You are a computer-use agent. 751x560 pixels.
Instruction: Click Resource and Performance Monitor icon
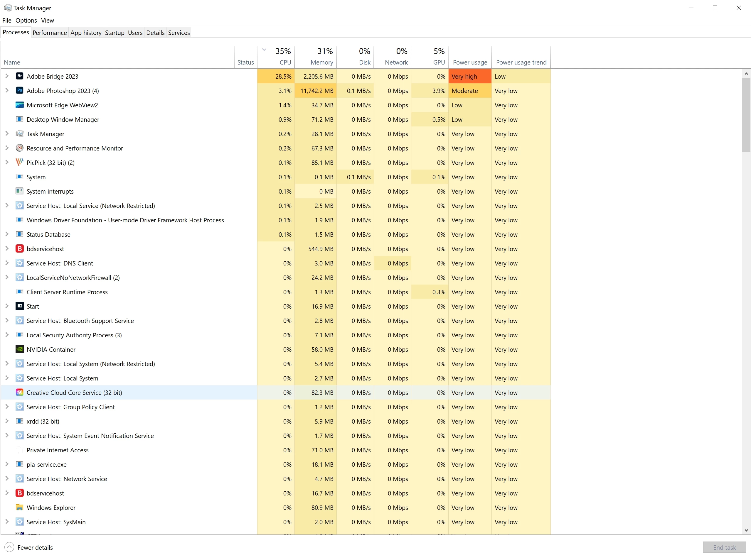(x=20, y=148)
